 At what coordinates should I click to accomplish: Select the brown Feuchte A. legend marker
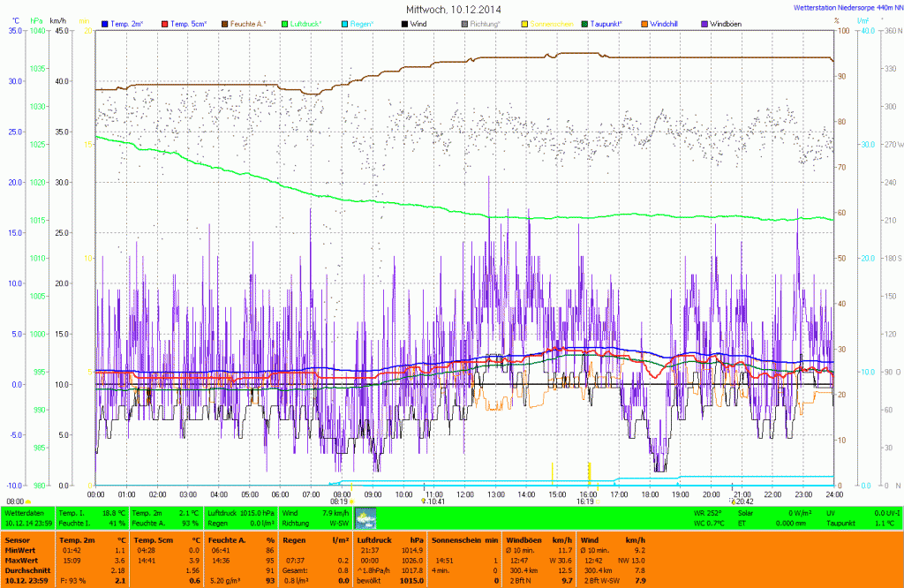[226, 23]
